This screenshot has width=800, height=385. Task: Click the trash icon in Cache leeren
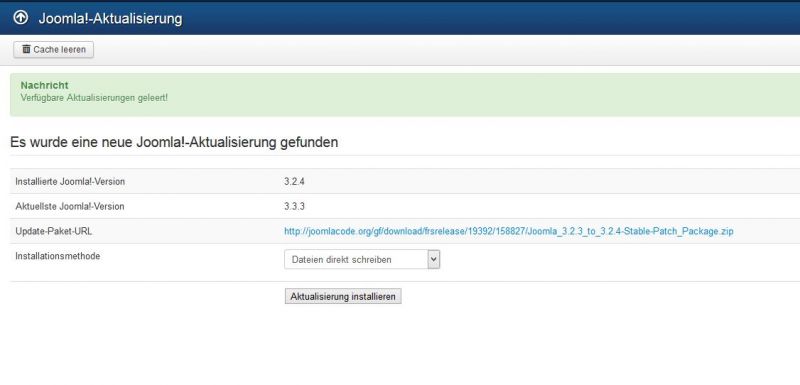click(27, 49)
